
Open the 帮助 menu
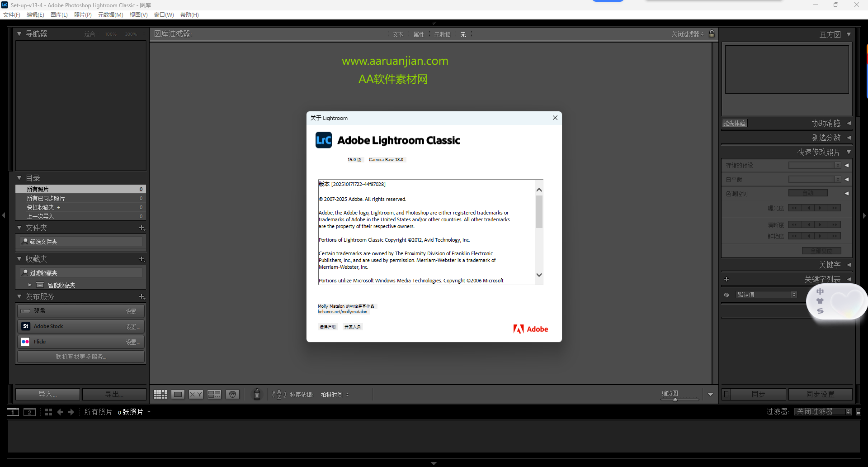click(189, 14)
